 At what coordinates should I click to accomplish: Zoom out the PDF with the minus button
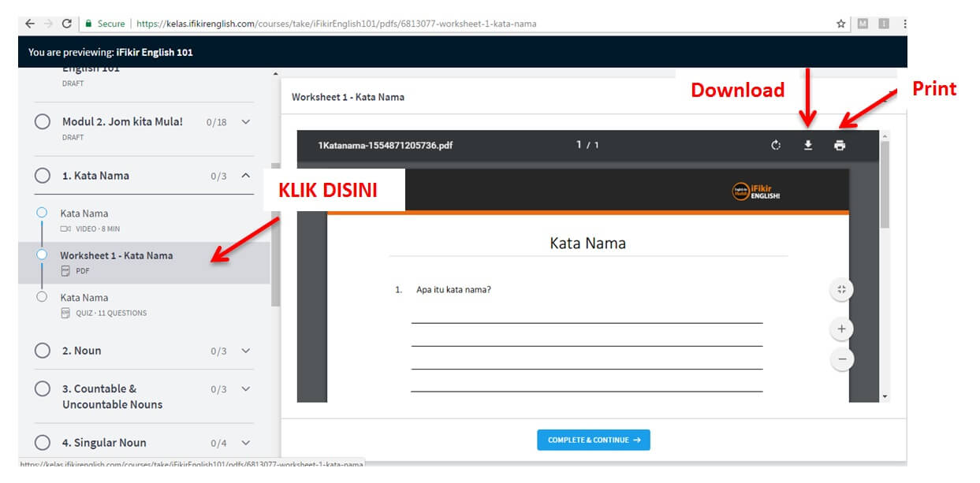coord(841,359)
